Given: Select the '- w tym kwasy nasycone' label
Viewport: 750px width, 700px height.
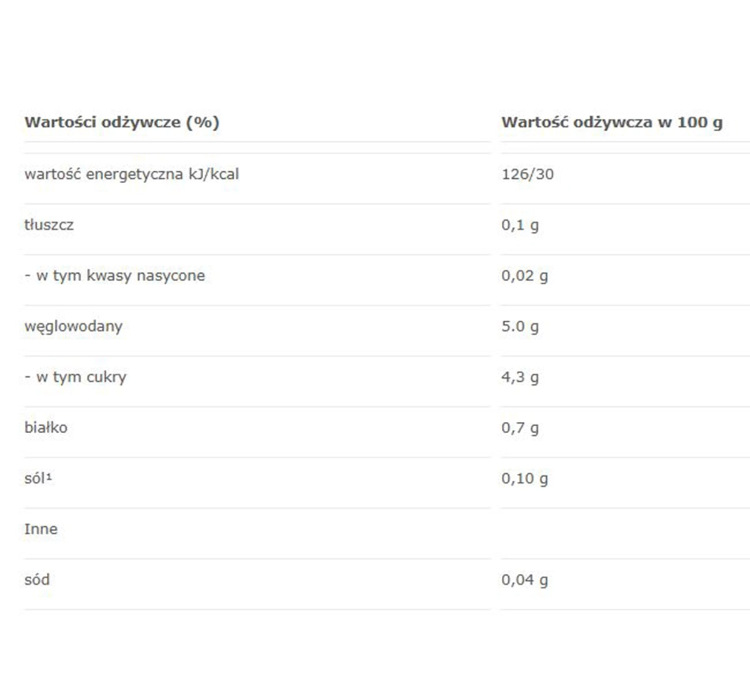Looking at the screenshot, I should (x=114, y=276).
